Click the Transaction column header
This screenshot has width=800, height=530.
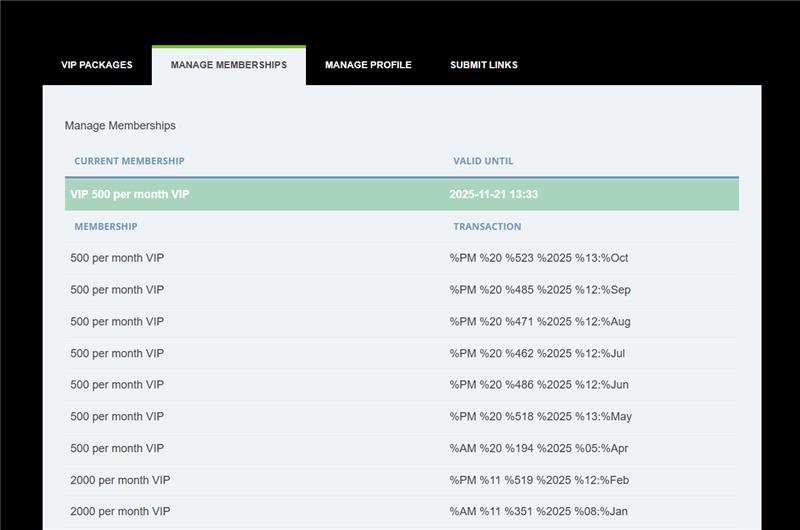487,227
